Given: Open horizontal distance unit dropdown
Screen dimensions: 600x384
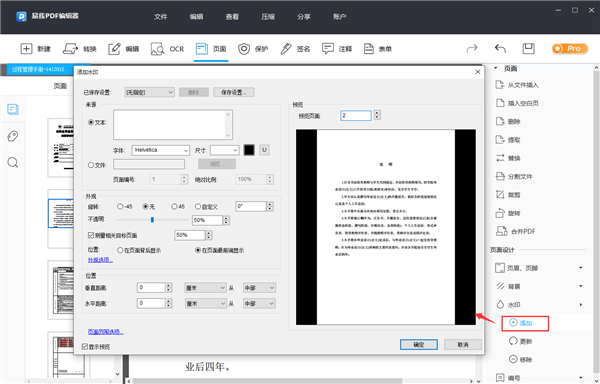Looking at the screenshot, I should point(205,303).
